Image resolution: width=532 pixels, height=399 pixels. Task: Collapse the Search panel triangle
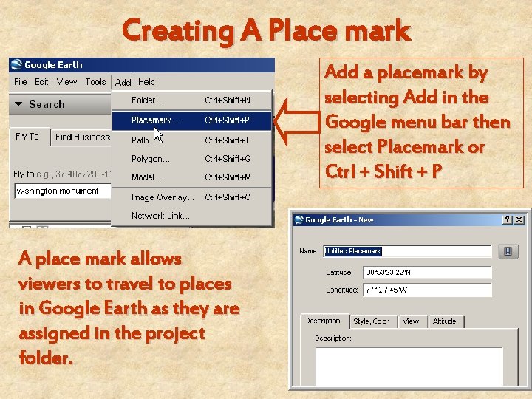18,104
